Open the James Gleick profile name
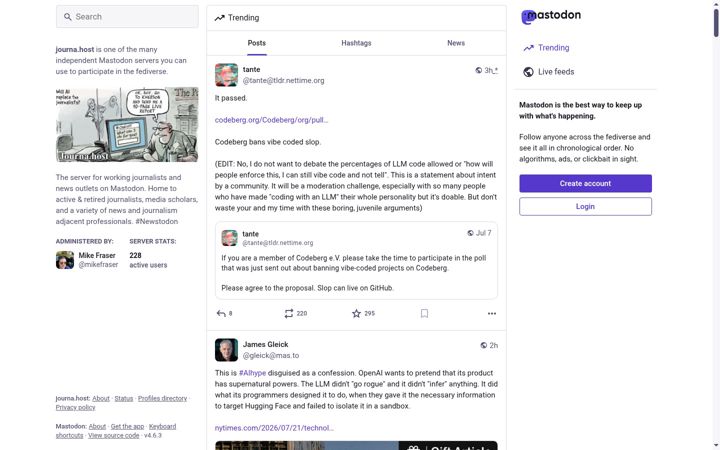Screen dimensions: 720x450 click(x=265, y=344)
